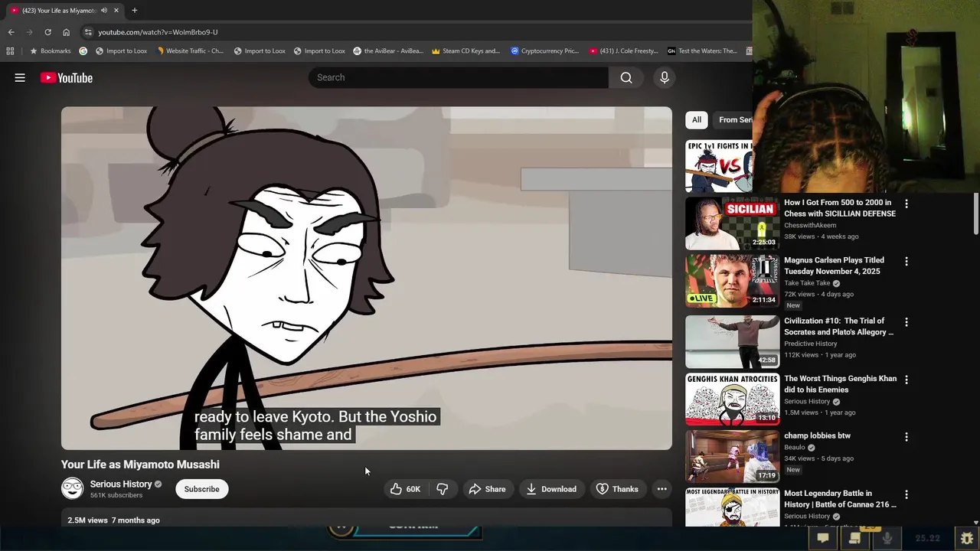980x551 pixels.
Task: Open the YouTube guide hamburger menu
Action: tap(20, 77)
